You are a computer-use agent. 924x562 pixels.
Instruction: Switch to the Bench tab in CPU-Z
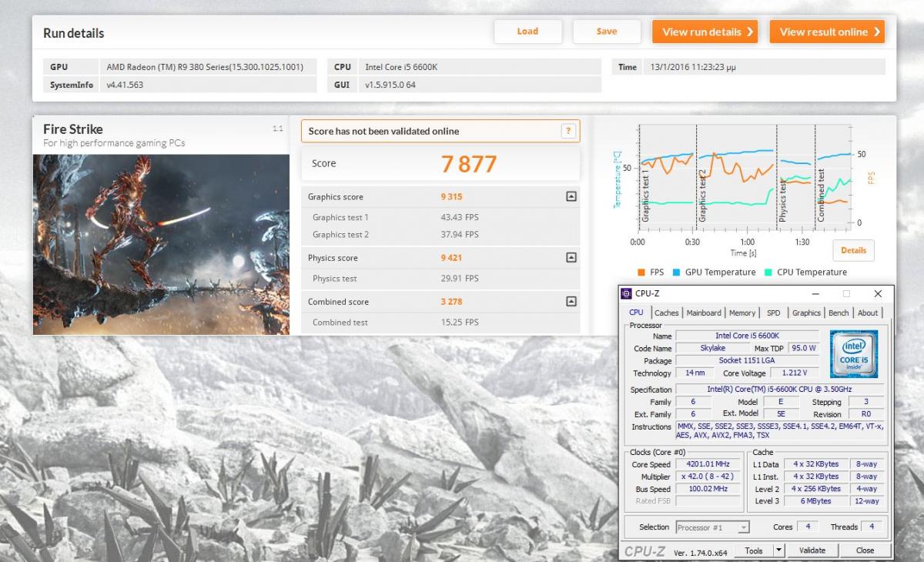[839, 313]
